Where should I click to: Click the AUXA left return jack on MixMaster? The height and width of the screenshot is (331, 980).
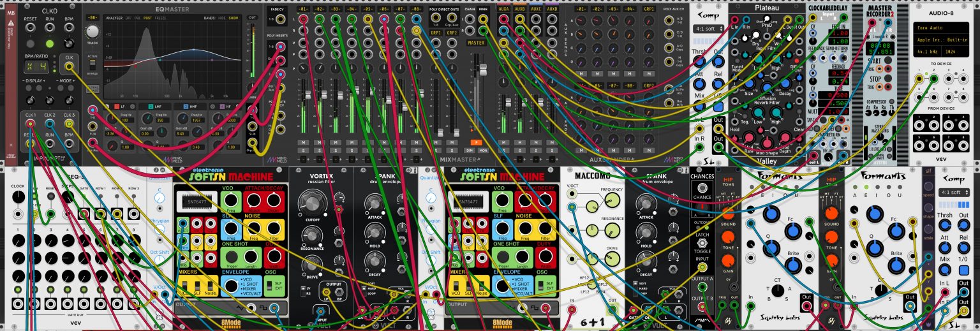(x=504, y=20)
